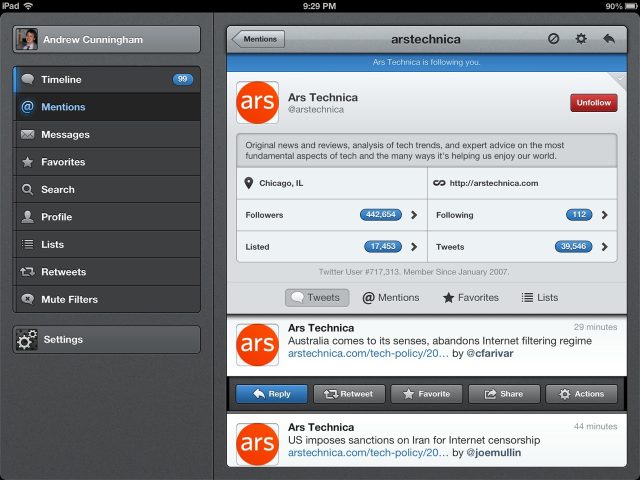The width and height of the screenshot is (640, 480).
Task: Open Actions for the selected tweet
Action: coord(582,394)
